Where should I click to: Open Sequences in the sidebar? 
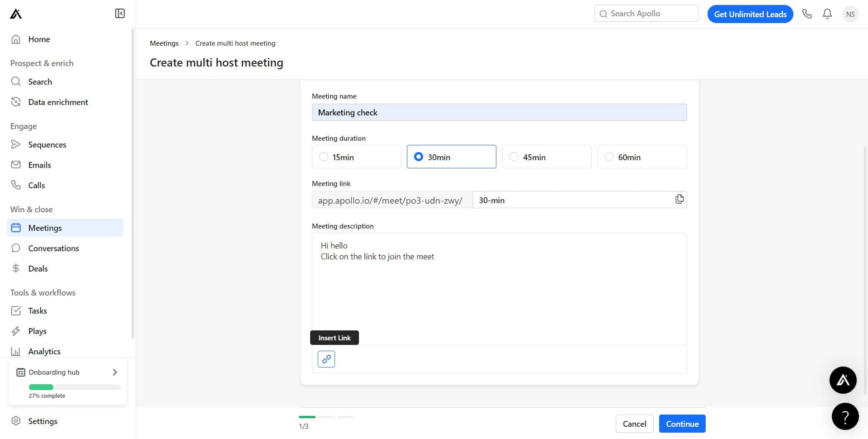point(47,144)
